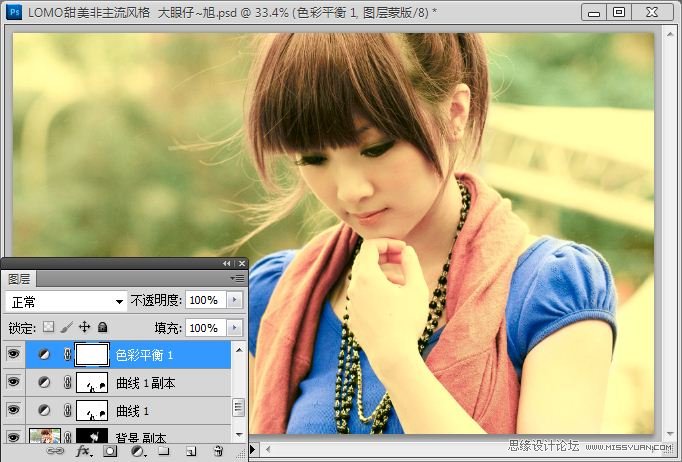Image resolution: width=682 pixels, height=462 pixels.
Task: Click the 不透明度 value field
Action: (x=205, y=300)
